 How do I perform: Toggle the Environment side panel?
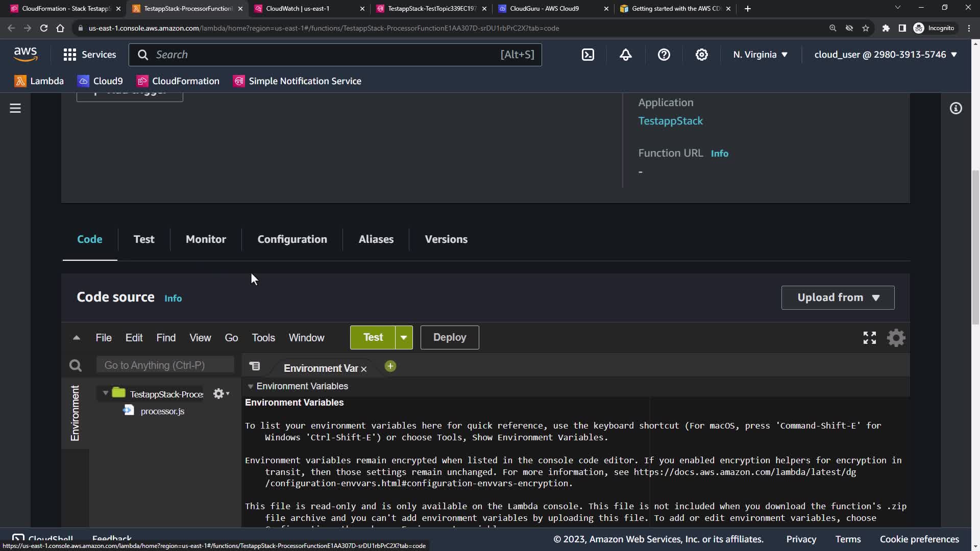point(75,413)
